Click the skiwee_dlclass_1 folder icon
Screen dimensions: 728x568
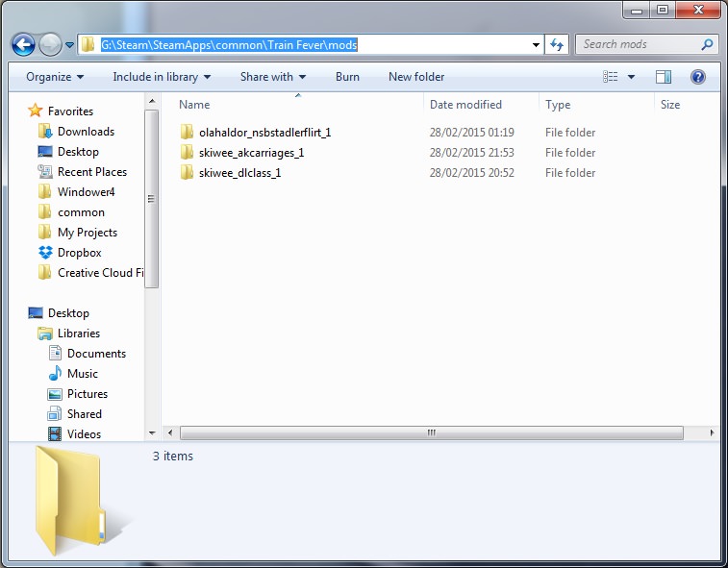tap(187, 172)
